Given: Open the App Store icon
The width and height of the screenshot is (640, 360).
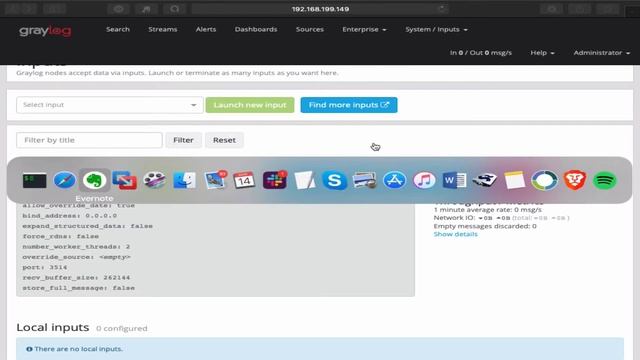Looking at the screenshot, I should pyautogui.click(x=394, y=180).
